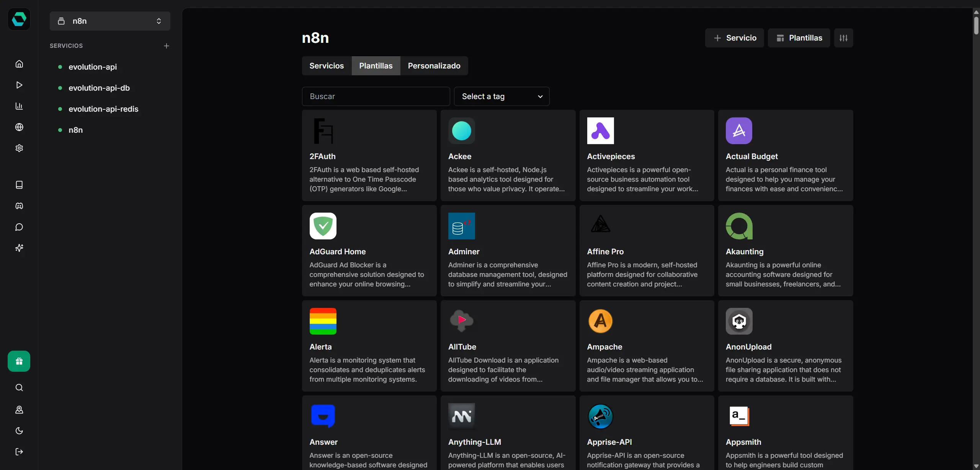Click the 2FAuth template logo
This screenshot has height=470, width=980.
(x=323, y=131)
